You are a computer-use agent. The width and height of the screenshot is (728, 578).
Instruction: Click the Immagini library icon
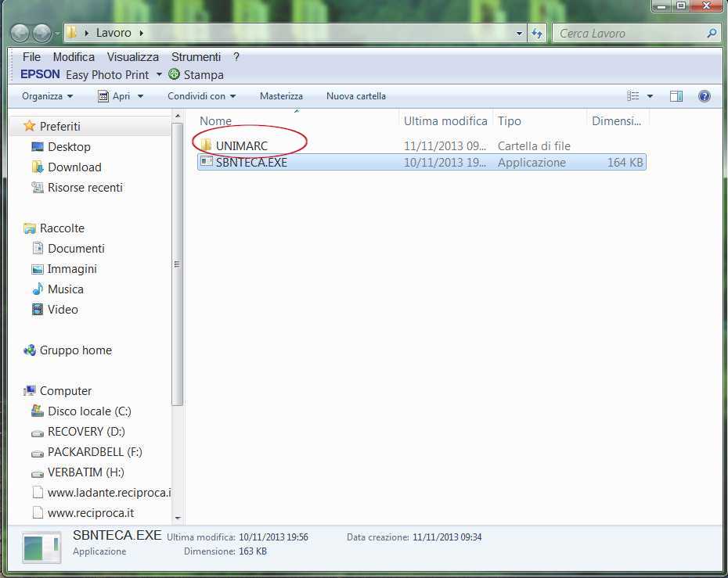point(37,268)
